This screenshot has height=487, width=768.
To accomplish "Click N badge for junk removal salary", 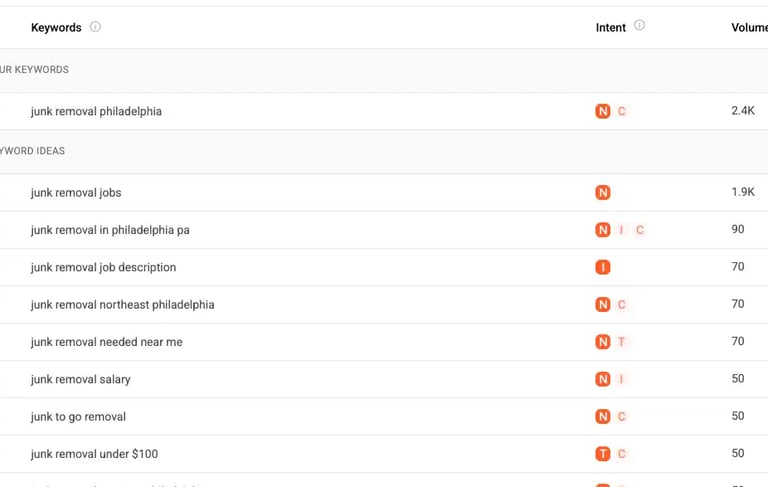I will pos(603,379).
